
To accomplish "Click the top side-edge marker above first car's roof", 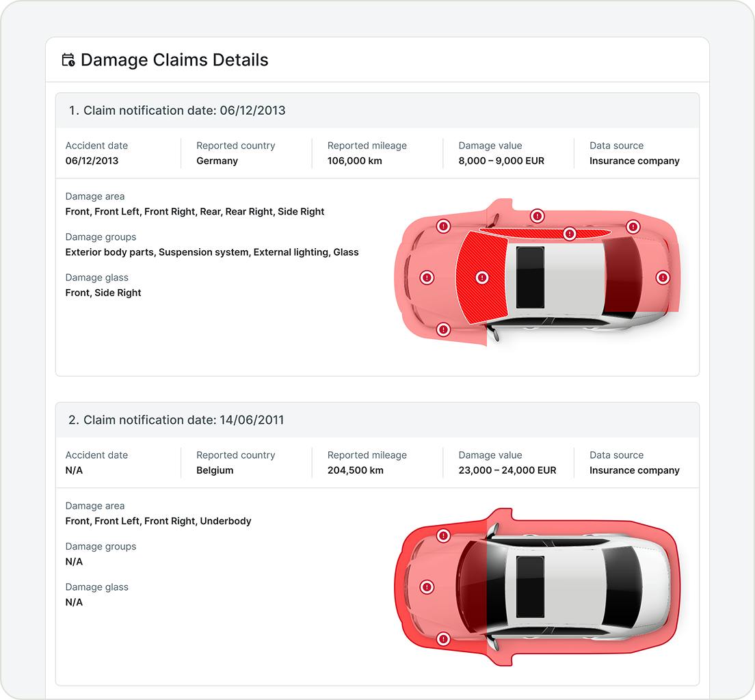I will click(x=538, y=216).
